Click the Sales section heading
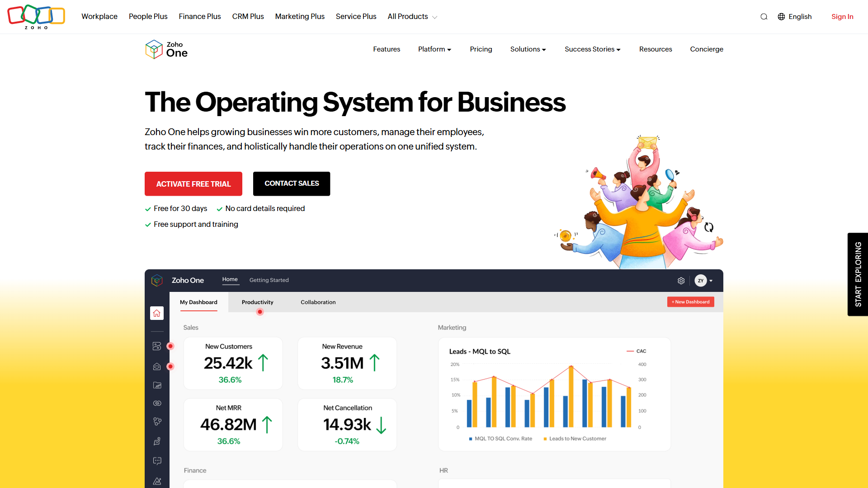 [191, 328]
